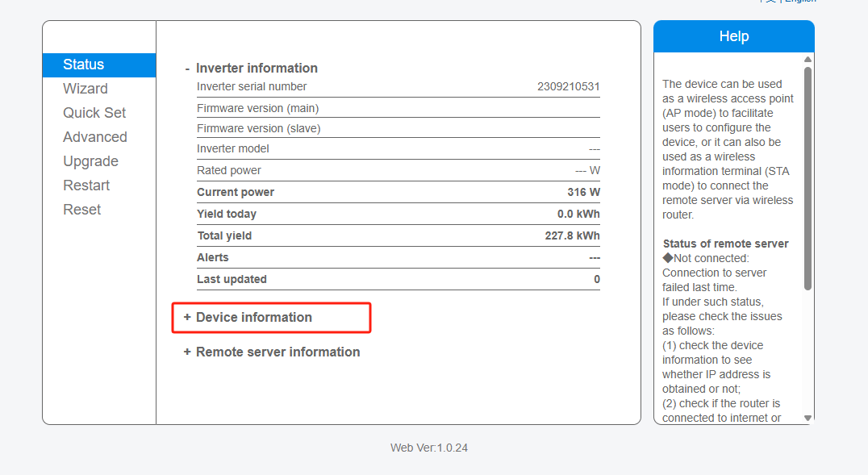Click the Help panel scroll up arrow

[x=808, y=60]
